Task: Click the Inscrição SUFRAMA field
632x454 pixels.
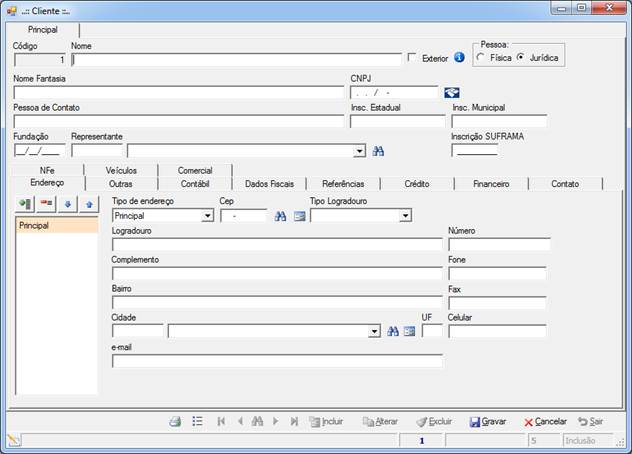Action: tap(474, 151)
